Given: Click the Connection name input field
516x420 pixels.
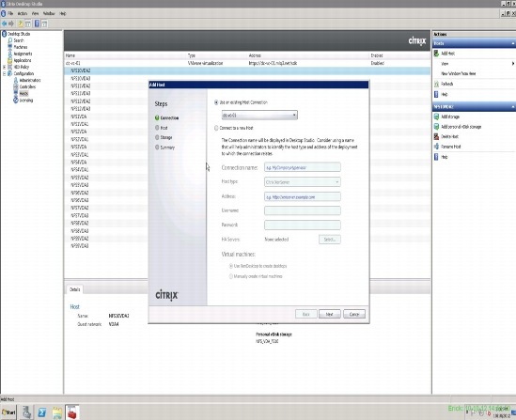Looking at the screenshot, I should click(x=302, y=167).
